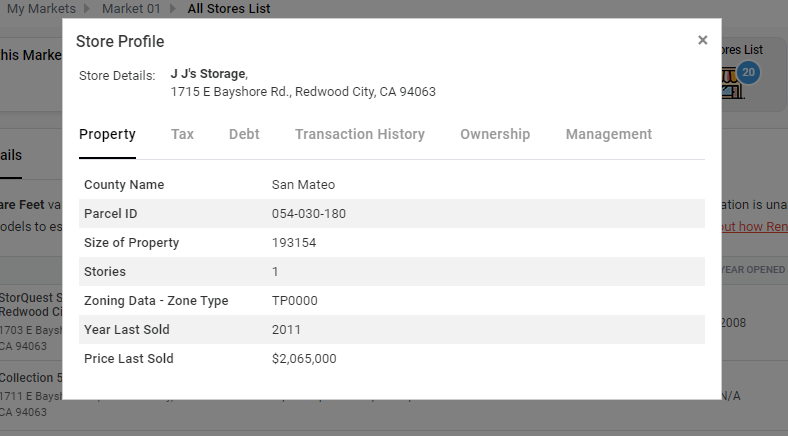Click the YEAR OPENED column header
Image resolution: width=788 pixels, height=436 pixels.
(753, 270)
